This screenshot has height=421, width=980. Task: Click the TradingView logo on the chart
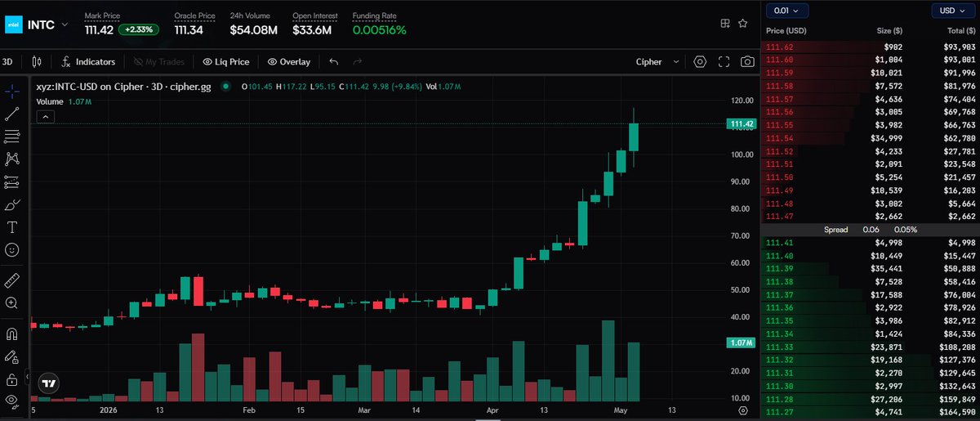pyautogui.click(x=49, y=383)
